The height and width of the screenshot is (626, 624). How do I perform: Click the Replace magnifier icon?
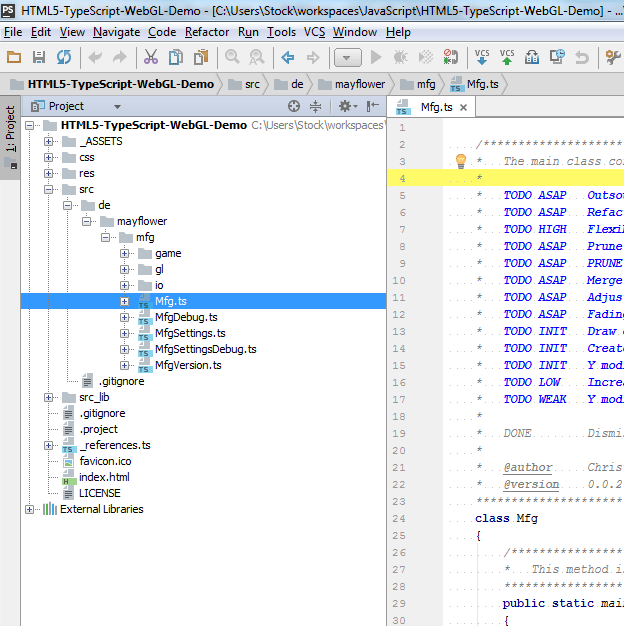(257, 57)
